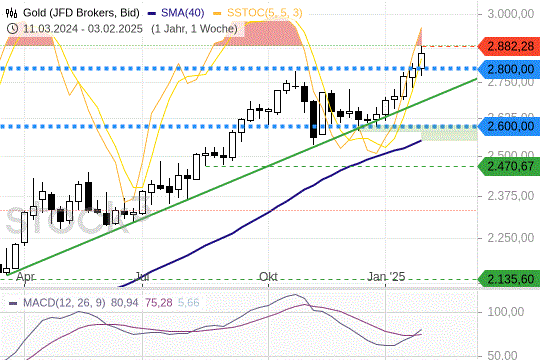Click the MACD legend line marker
Image resolution: width=540 pixels, height=360 pixels.
(x=13, y=304)
